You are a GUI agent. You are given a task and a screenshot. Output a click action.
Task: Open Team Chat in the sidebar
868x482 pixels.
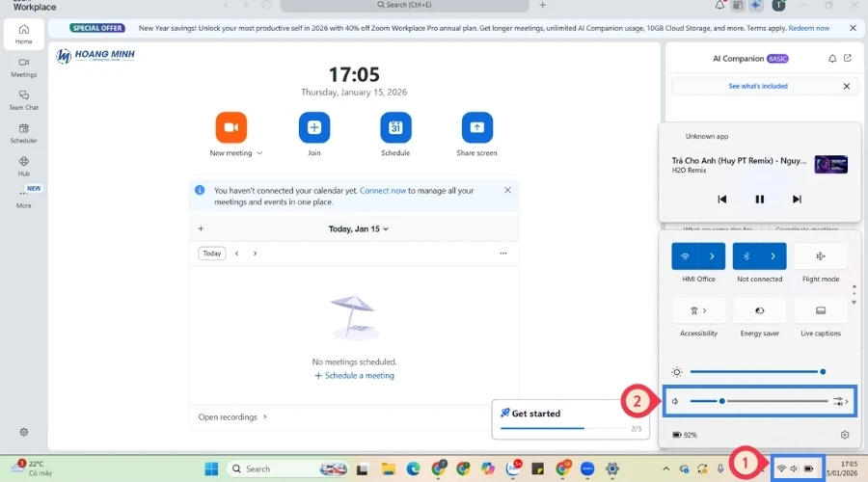(x=24, y=99)
